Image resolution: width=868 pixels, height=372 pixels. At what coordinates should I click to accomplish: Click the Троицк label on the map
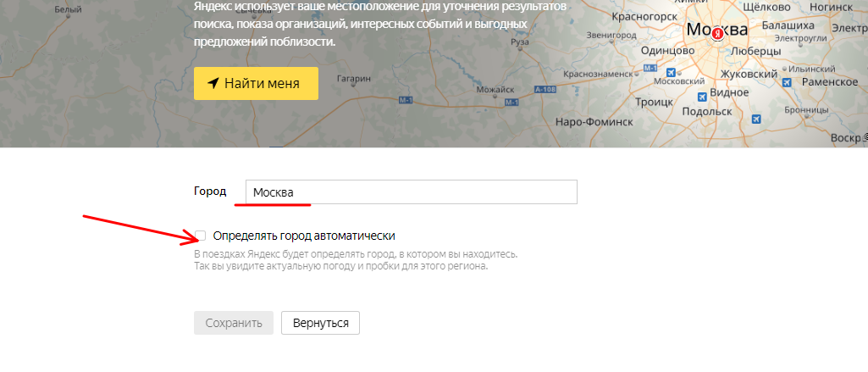click(x=653, y=102)
